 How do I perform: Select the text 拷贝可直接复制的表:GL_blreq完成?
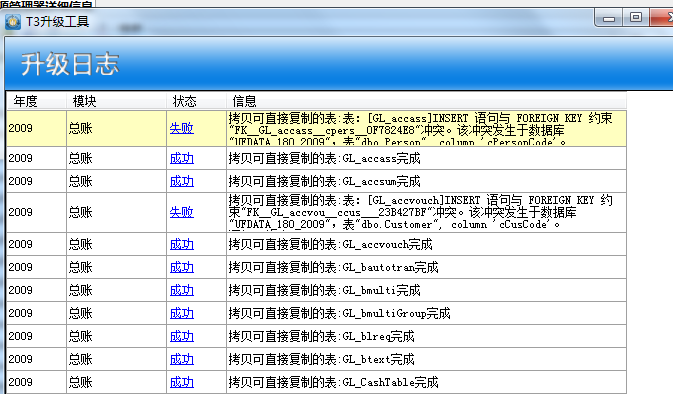(321, 336)
